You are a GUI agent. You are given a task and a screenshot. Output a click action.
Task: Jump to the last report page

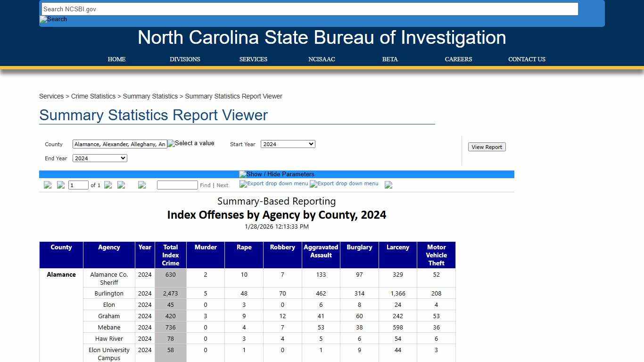pos(121,185)
